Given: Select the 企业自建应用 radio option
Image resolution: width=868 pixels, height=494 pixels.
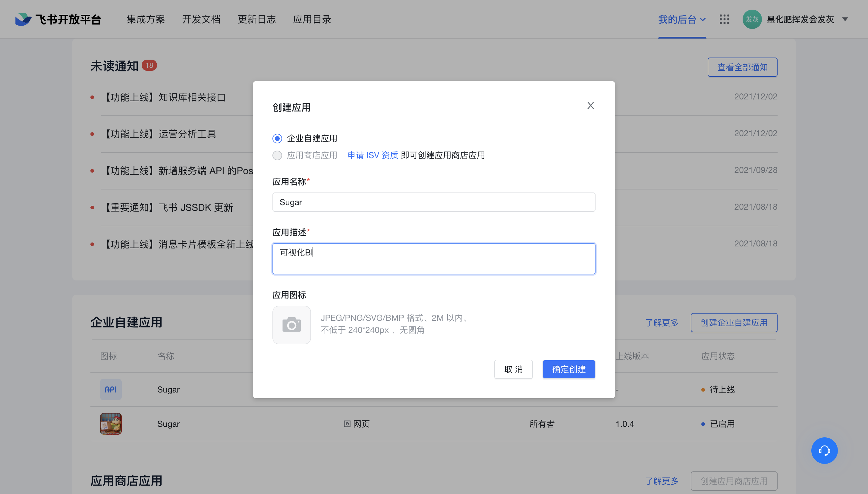Looking at the screenshot, I should point(277,139).
